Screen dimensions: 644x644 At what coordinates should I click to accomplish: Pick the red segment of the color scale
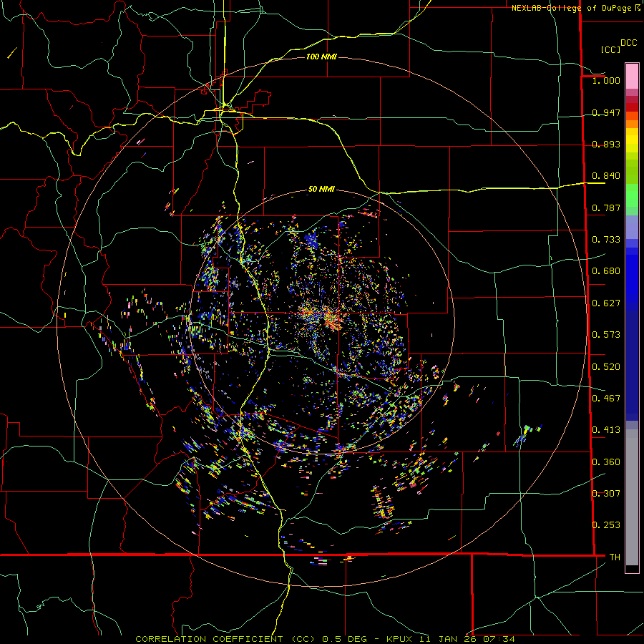[632, 107]
